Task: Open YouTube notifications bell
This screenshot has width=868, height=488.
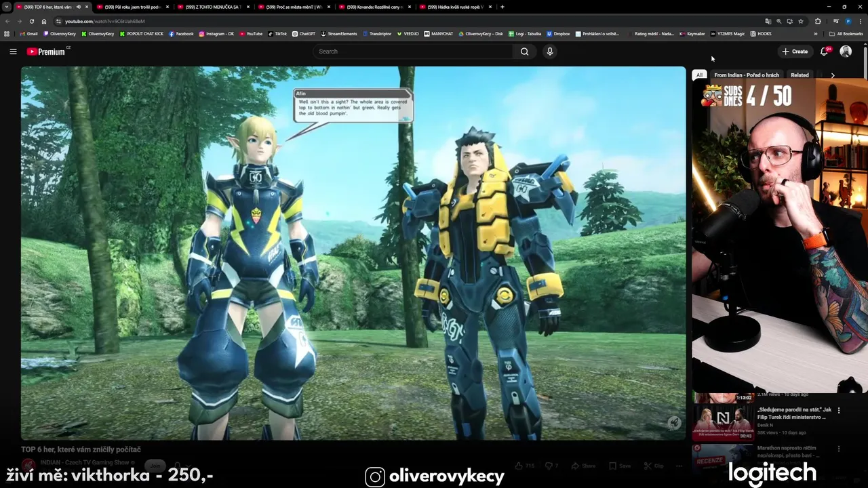Action: click(825, 52)
